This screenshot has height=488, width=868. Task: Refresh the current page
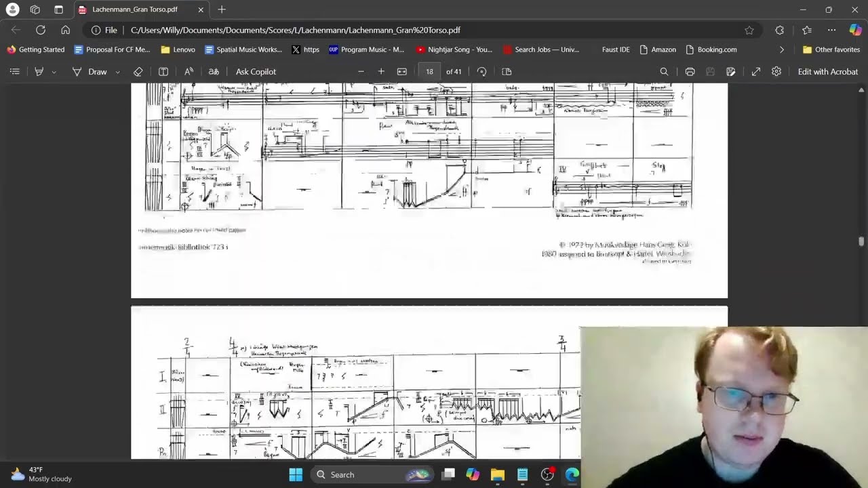point(41,30)
